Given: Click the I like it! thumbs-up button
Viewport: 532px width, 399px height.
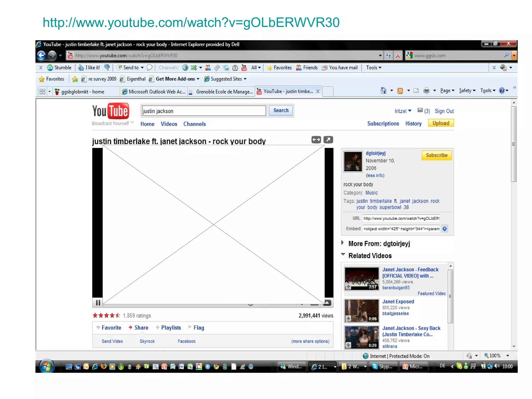Looking at the screenshot, I should tap(89, 68).
